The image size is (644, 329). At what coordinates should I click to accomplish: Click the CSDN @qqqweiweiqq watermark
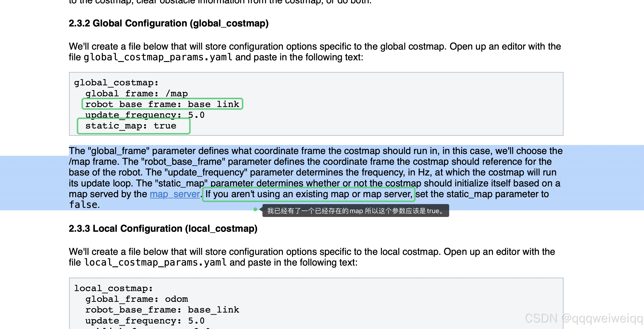coord(583,318)
